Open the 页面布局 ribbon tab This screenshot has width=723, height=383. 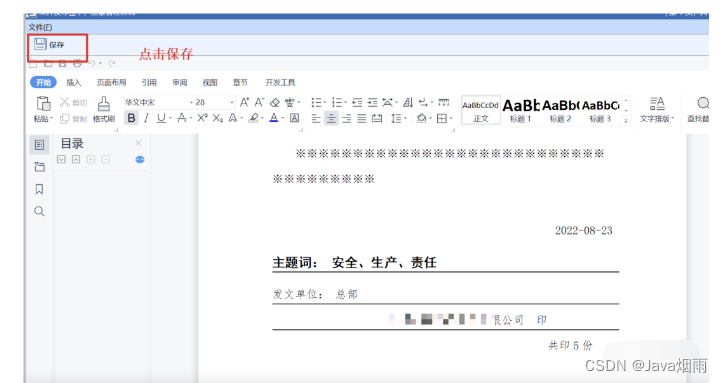pos(111,82)
